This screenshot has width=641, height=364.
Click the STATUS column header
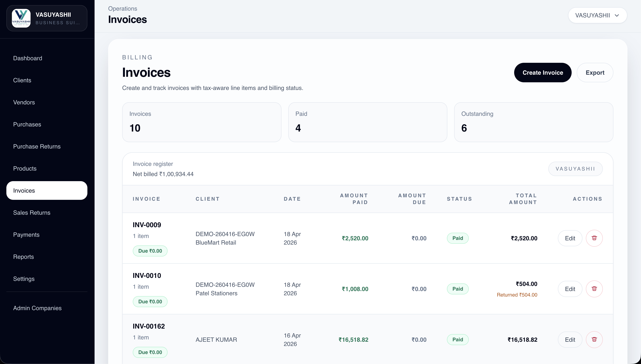point(459,199)
